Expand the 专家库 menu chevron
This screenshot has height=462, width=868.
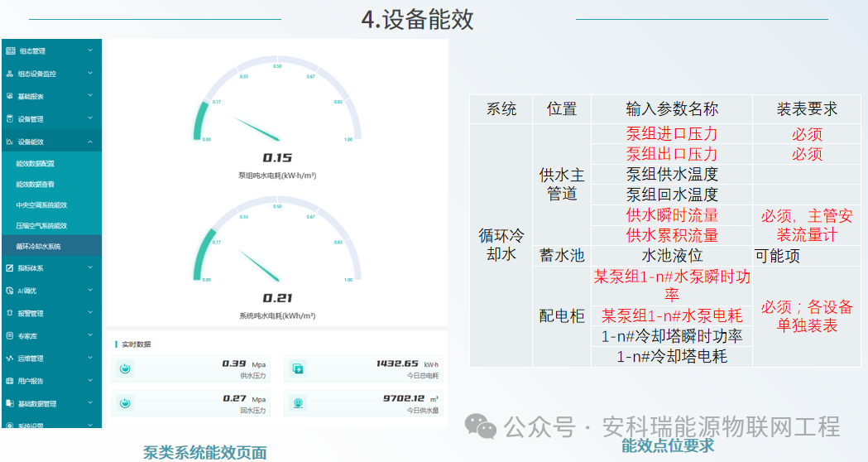point(90,335)
